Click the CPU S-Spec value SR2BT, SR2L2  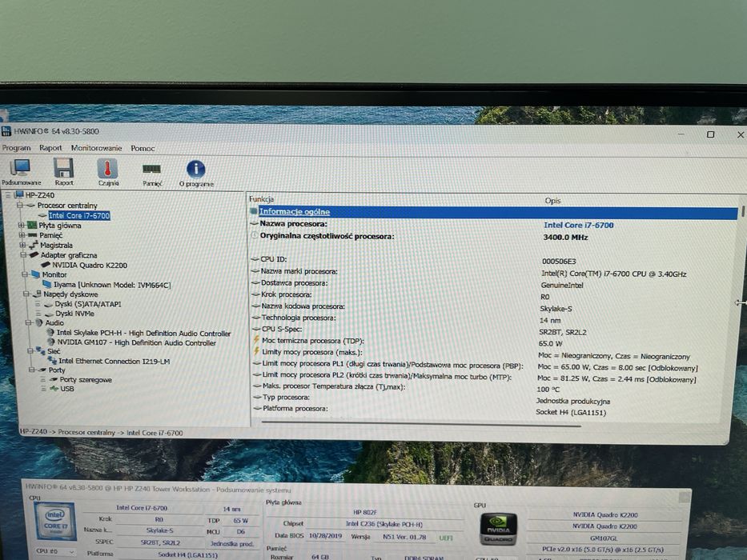tap(563, 332)
